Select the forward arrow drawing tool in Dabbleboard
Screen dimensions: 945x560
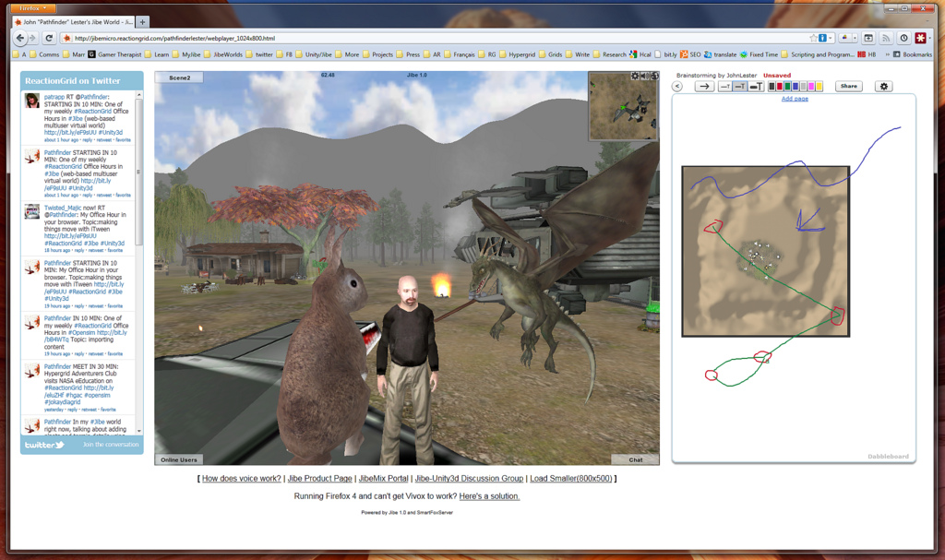705,86
